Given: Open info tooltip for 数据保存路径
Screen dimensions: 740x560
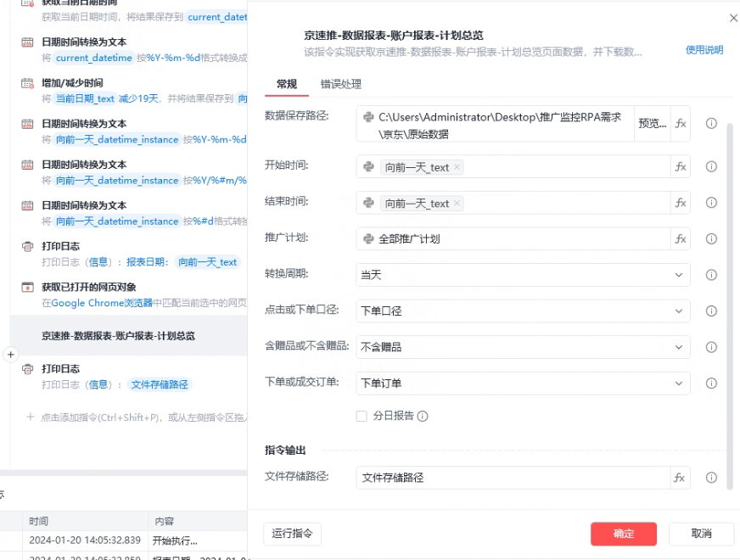Looking at the screenshot, I should click(711, 124).
